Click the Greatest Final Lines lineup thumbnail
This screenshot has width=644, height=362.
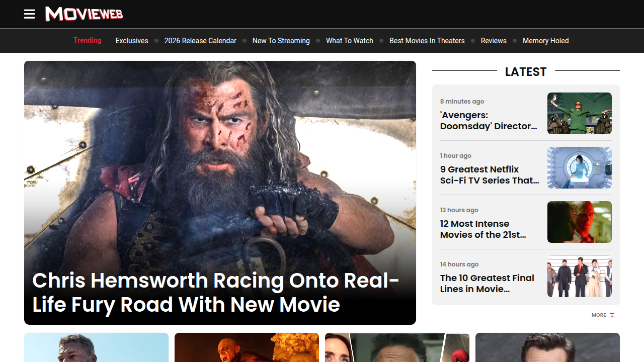(x=580, y=276)
